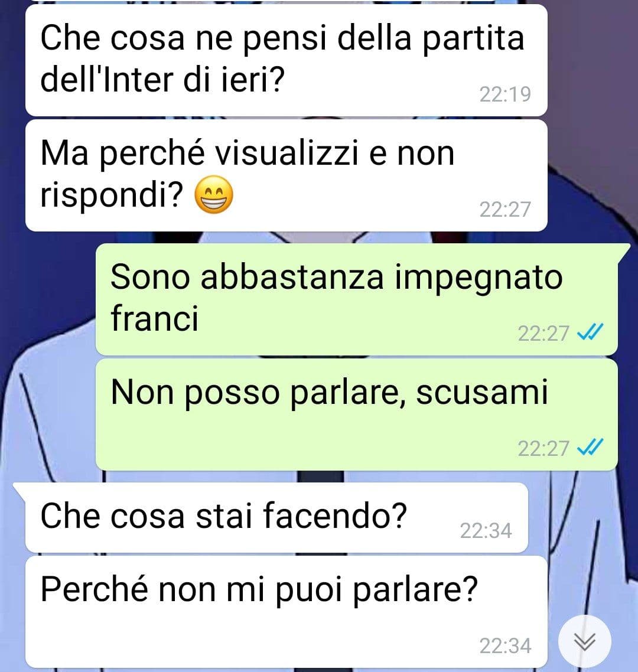The width and height of the screenshot is (638, 672).
Task: Tap the scroll-to-bottom double chevron button
Action: [585, 641]
